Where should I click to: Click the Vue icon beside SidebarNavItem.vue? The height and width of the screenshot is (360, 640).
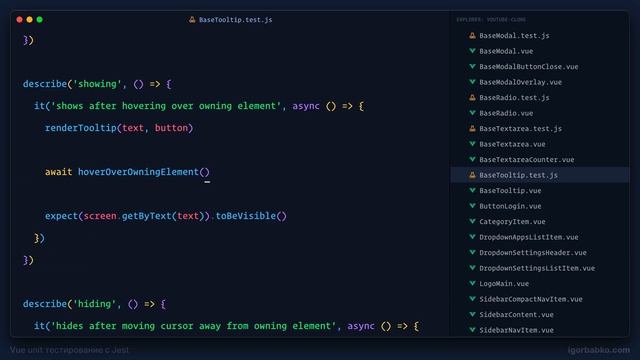pos(472,330)
